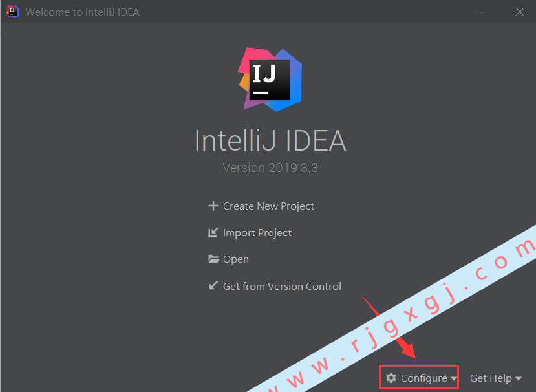Click the Version 2019.3.3 text

coord(270,168)
